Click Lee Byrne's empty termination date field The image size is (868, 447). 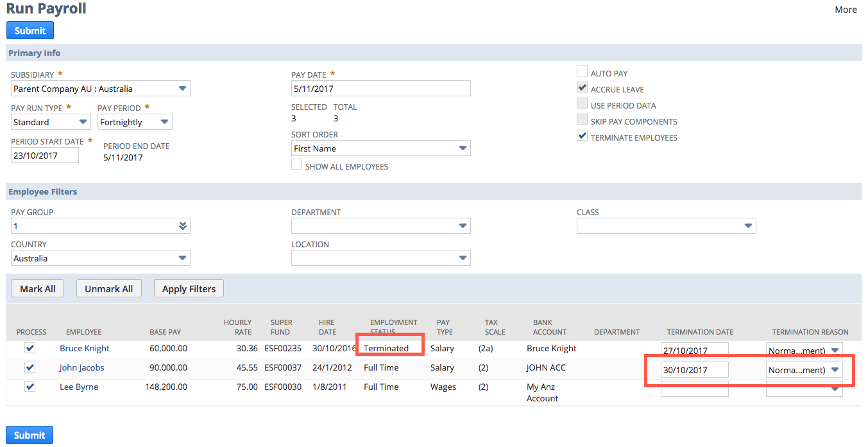695,389
